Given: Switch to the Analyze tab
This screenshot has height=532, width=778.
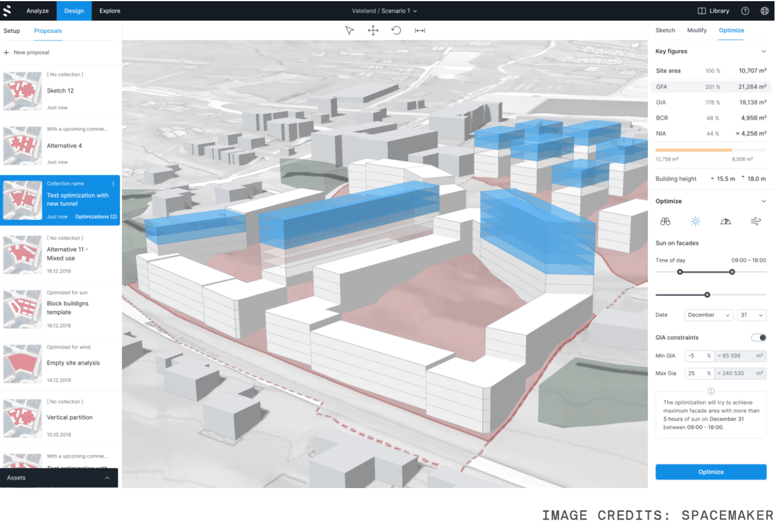Looking at the screenshot, I should click(x=37, y=11).
